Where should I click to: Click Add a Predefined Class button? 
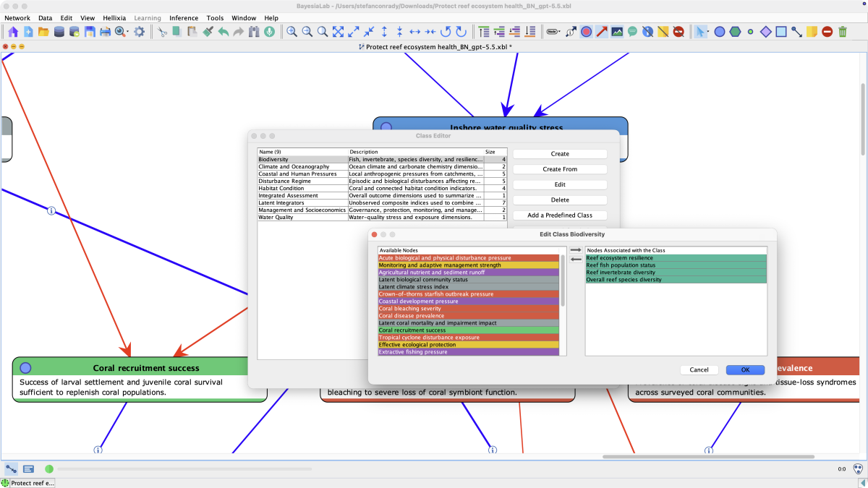pos(560,215)
